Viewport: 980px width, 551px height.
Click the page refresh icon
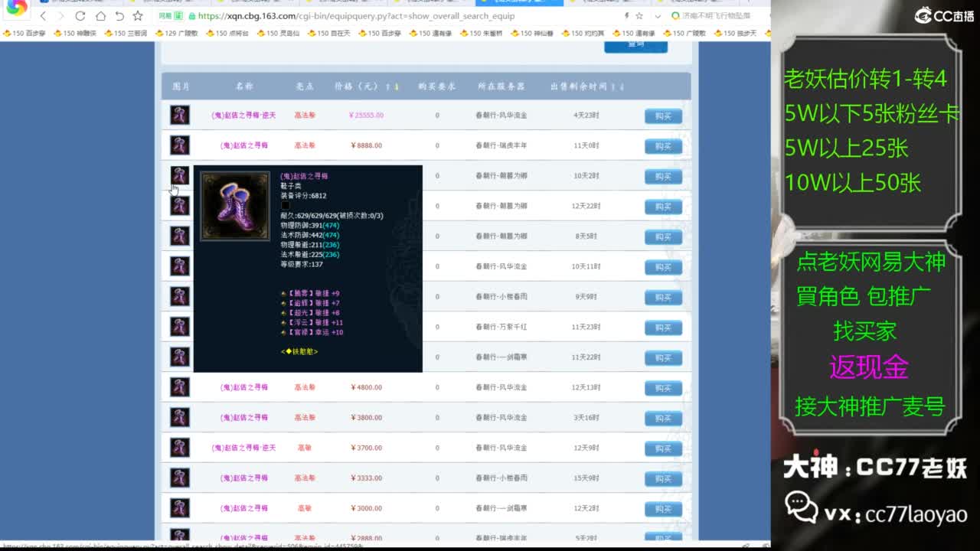point(80,15)
